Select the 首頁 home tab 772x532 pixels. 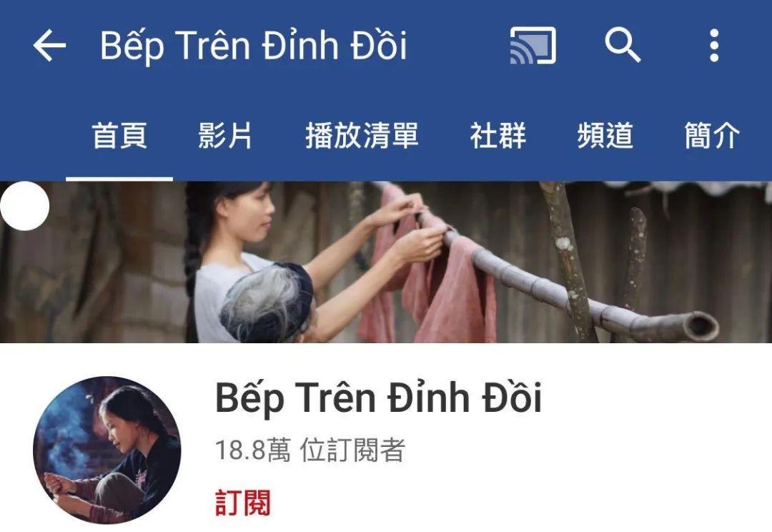(x=119, y=135)
